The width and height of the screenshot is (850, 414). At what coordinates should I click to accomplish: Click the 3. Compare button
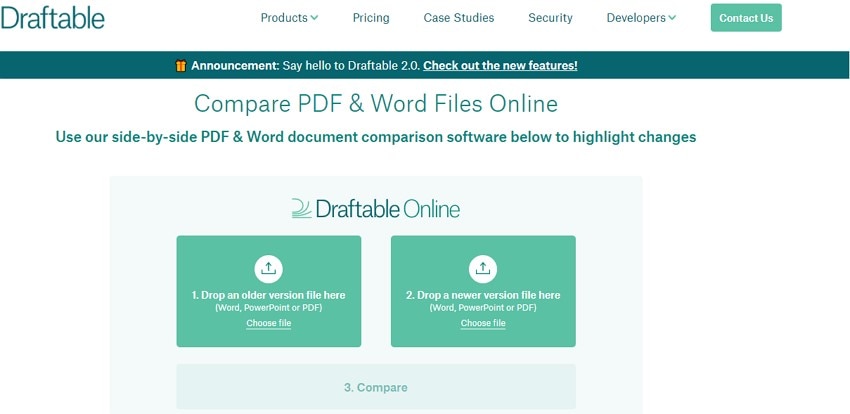click(x=376, y=387)
